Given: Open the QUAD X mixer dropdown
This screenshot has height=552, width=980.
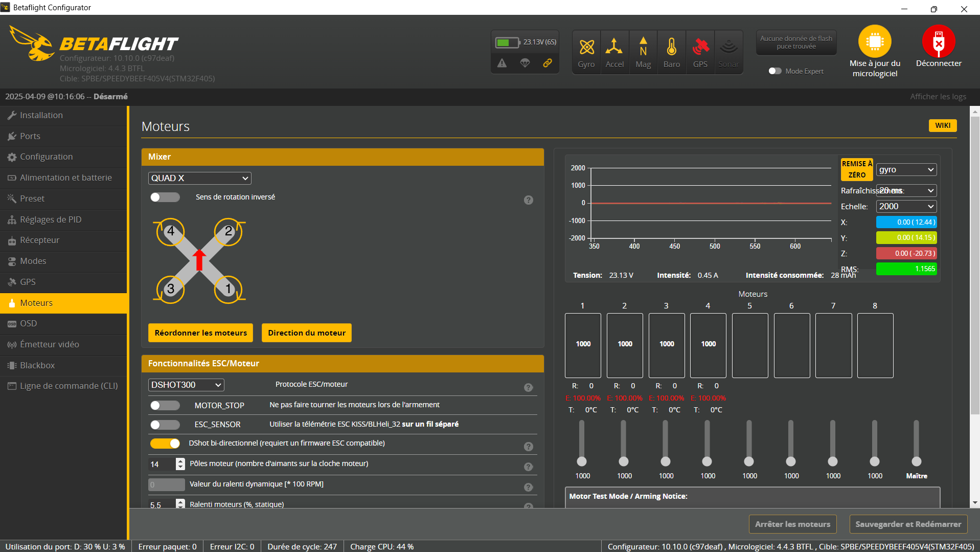Looking at the screenshot, I should point(199,178).
